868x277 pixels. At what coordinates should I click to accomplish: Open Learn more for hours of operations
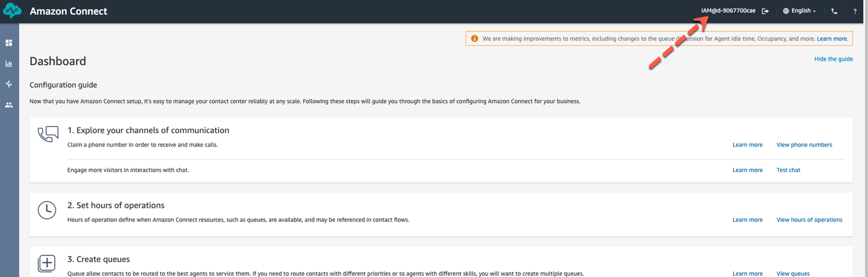point(747,219)
